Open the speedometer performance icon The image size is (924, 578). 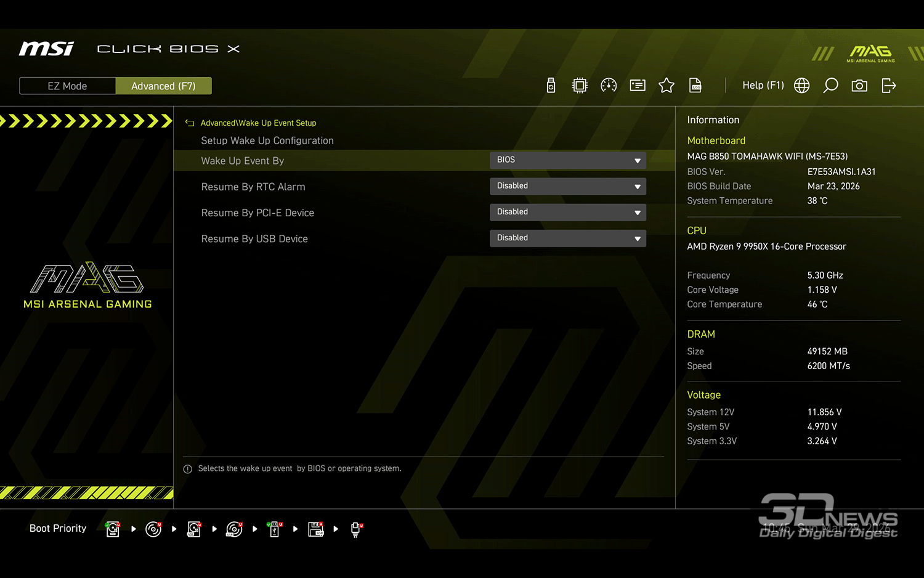click(x=609, y=86)
